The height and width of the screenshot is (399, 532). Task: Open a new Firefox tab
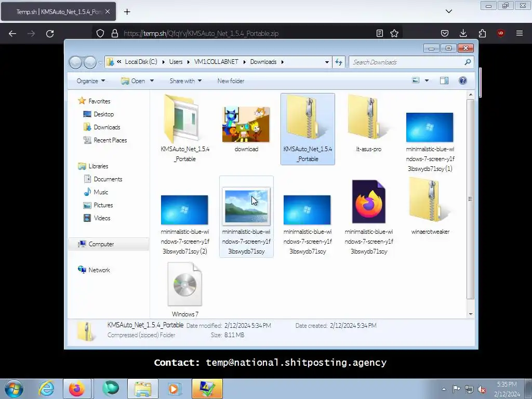pyautogui.click(x=127, y=12)
